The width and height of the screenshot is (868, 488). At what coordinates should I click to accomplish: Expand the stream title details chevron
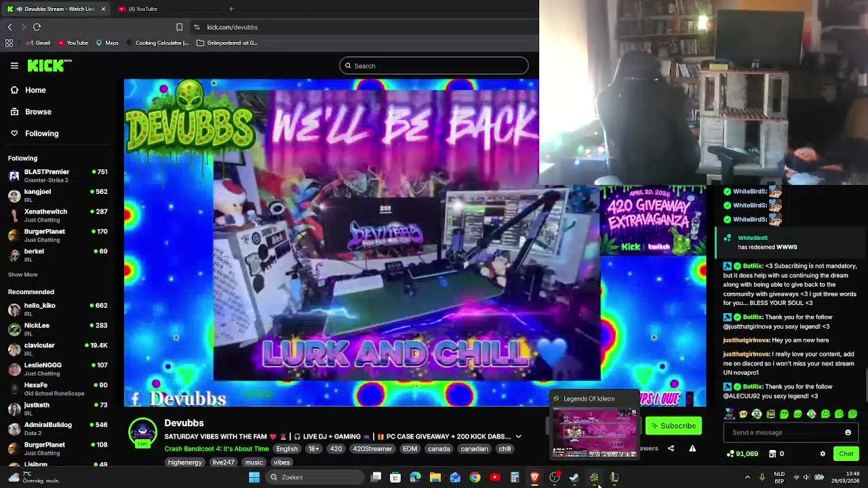(518, 436)
